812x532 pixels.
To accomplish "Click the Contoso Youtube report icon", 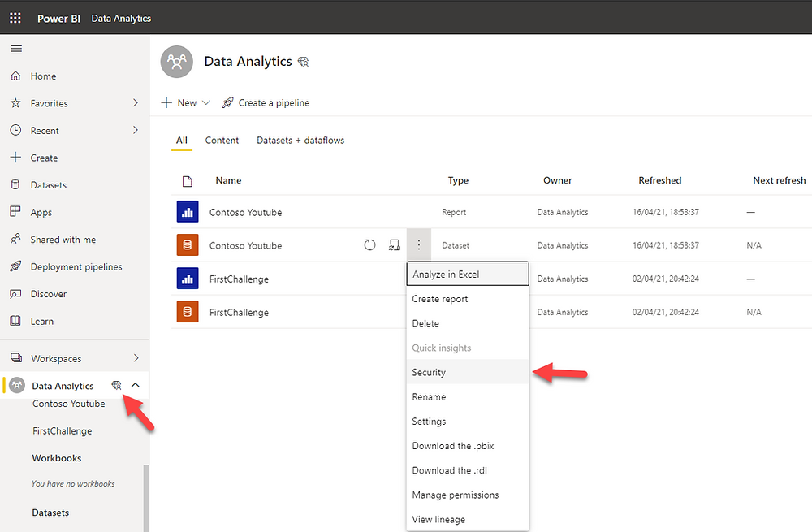I will pyautogui.click(x=188, y=212).
